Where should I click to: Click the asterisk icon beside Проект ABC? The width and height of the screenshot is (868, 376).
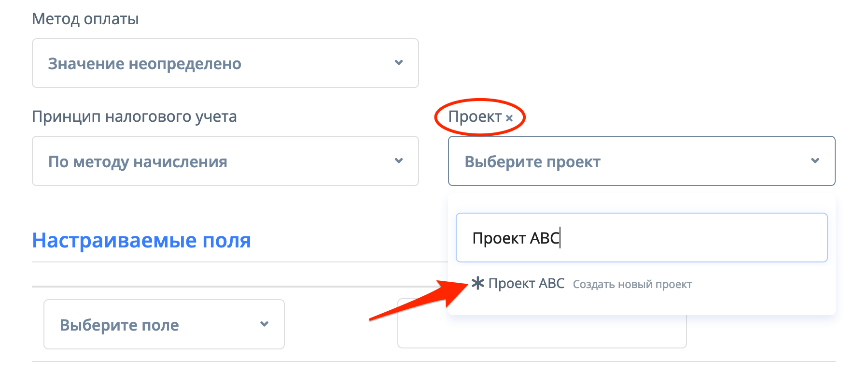477,283
